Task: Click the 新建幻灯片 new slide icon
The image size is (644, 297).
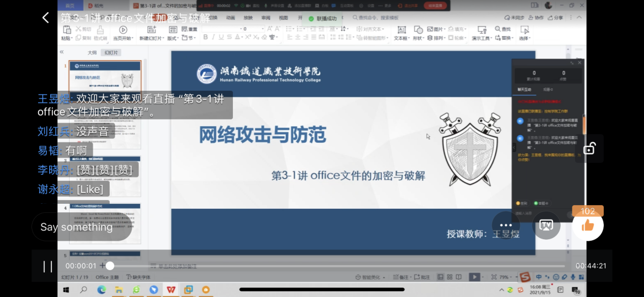Action: coord(151,30)
